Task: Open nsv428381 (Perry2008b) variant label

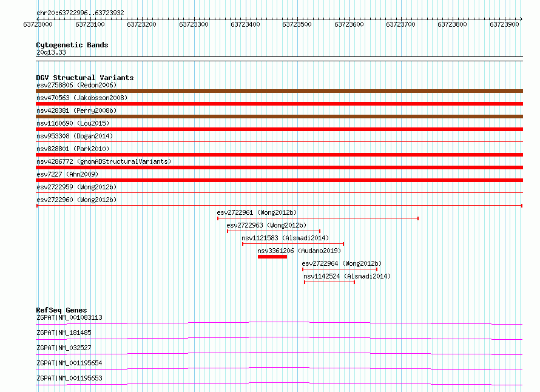Action: (76, 110)
